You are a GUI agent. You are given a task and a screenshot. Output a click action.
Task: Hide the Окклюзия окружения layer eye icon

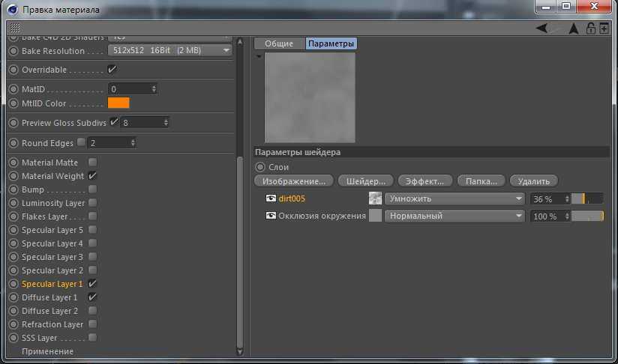(271, 216)
